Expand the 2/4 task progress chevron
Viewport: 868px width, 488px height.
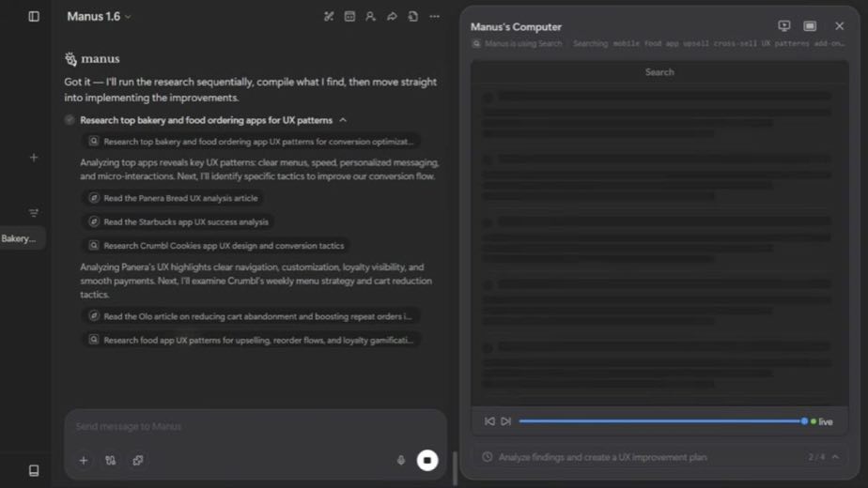point(835,457)
